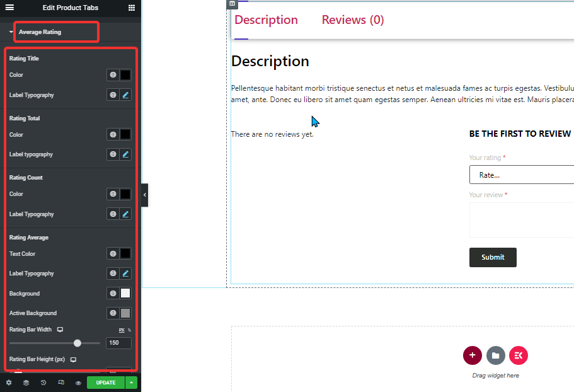Click the Preview Changes eye icon
The height and width of the screenshot is (392, 574).
point(78,383)
